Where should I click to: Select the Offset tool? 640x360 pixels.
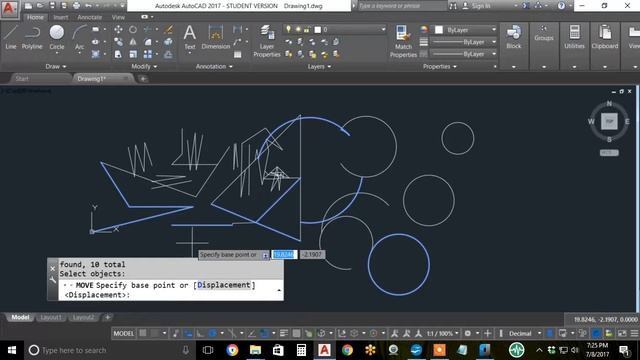coord(168,54)
